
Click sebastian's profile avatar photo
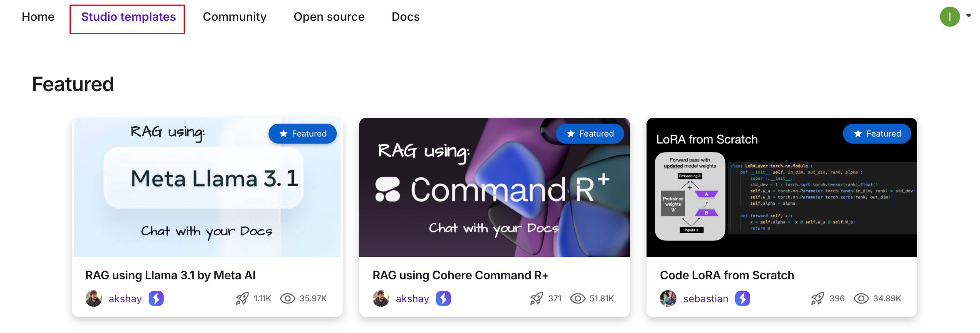[668, 298]
